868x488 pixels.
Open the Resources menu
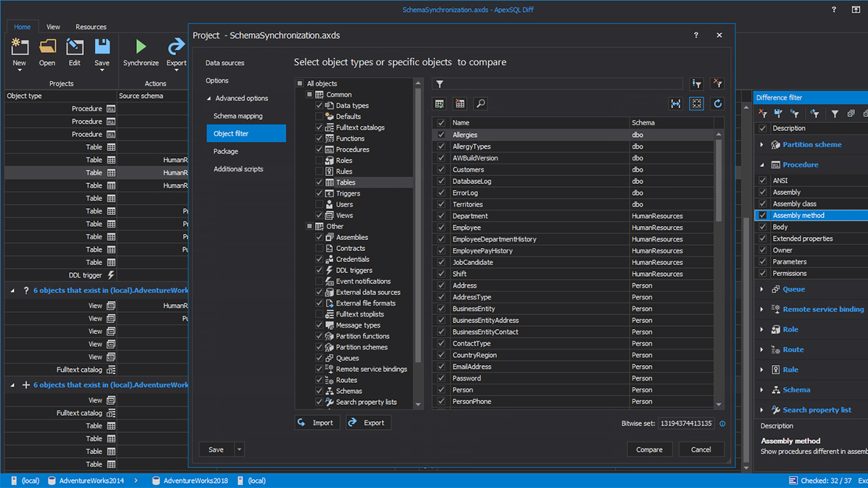91,26
